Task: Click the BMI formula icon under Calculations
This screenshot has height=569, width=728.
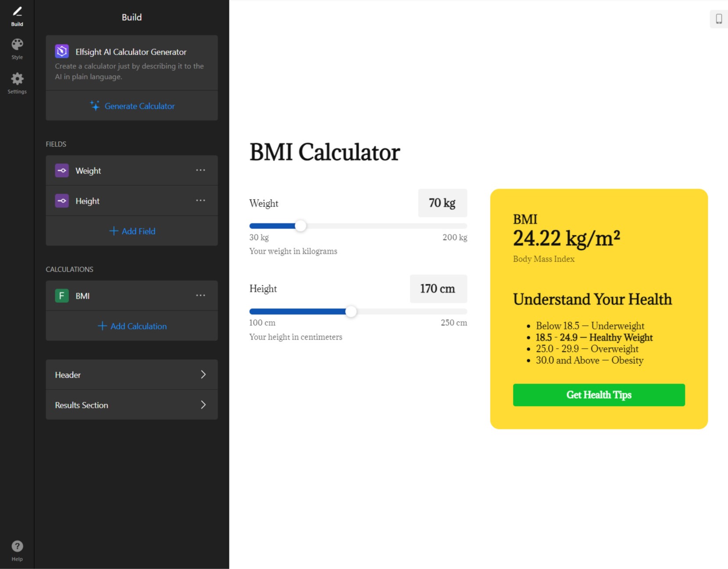Action: pos(61,296)
